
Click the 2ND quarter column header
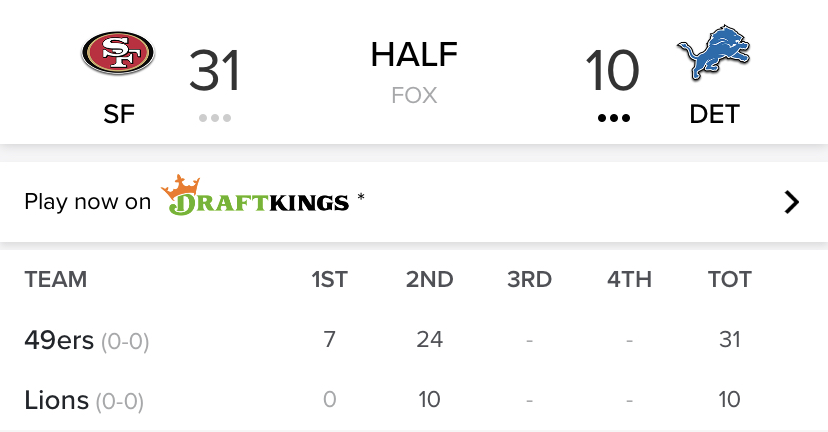(x=429, y=279)
